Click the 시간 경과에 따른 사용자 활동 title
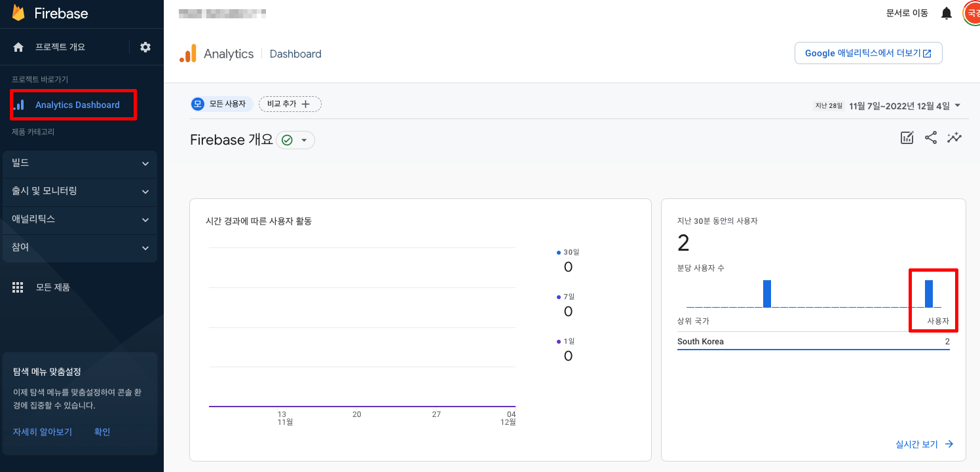Image resolution: width=980 pixels, height=472 pixels. pyautogui.click(x=259, y=221)
